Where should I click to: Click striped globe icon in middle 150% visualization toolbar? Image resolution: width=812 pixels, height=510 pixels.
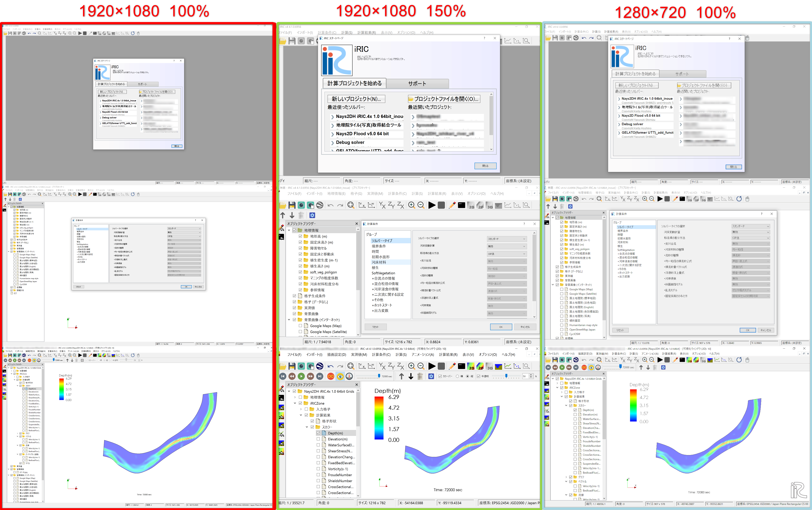[320, 366]
